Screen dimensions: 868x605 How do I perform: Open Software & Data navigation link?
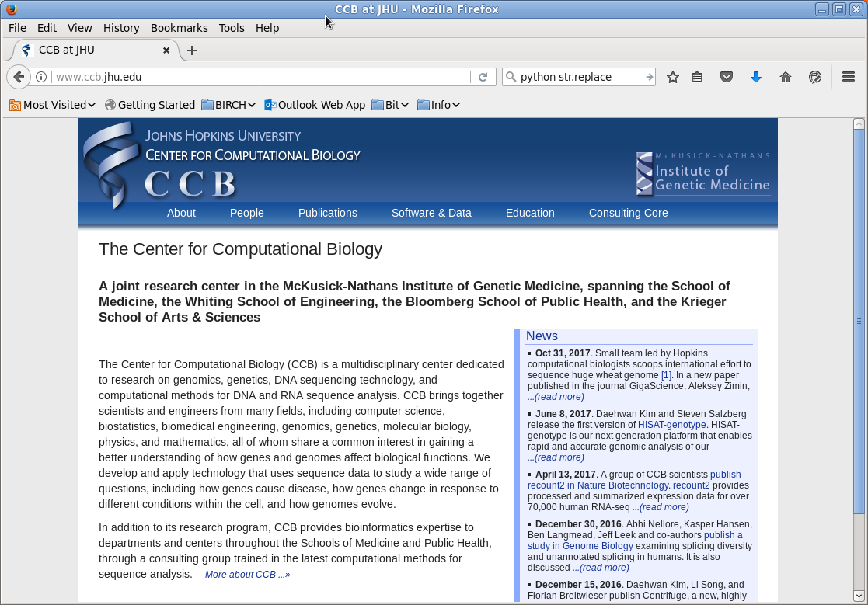point(431,213)
